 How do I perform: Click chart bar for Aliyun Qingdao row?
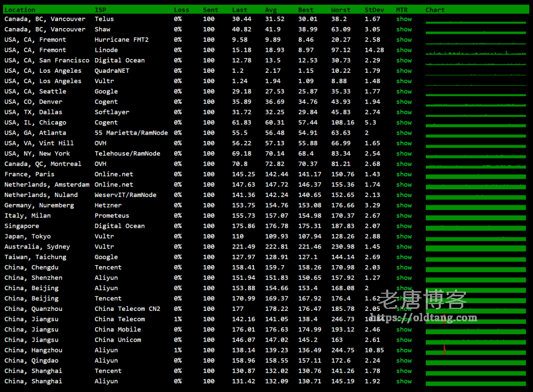[x=476, y=362]
